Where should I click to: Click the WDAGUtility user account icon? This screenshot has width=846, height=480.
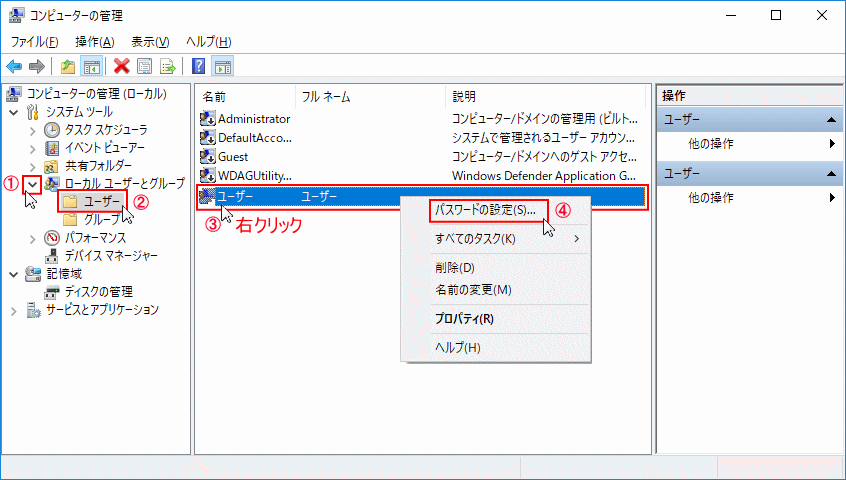click(208, 175)
